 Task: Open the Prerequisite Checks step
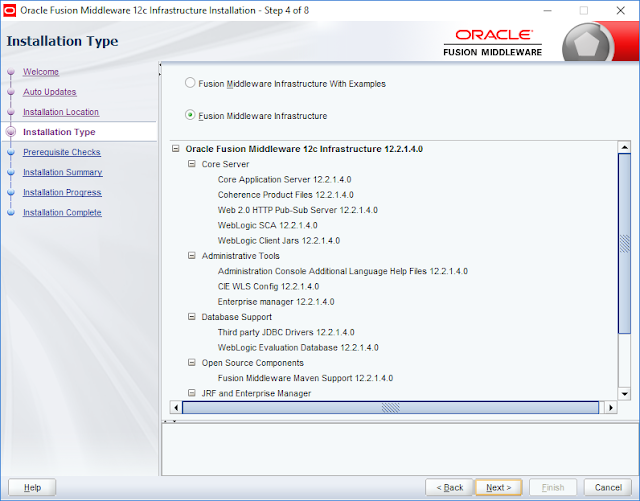62,152
